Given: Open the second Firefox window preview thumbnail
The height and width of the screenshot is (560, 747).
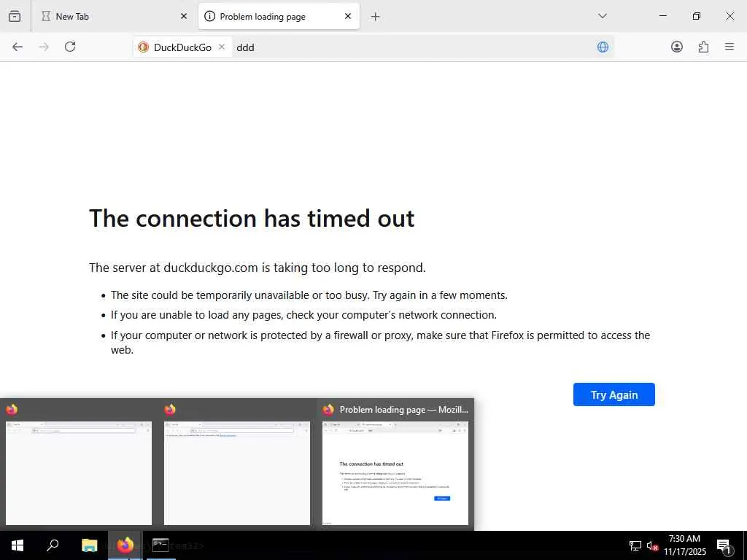Looking at the screenshot, I should click(x=237, y=472).
